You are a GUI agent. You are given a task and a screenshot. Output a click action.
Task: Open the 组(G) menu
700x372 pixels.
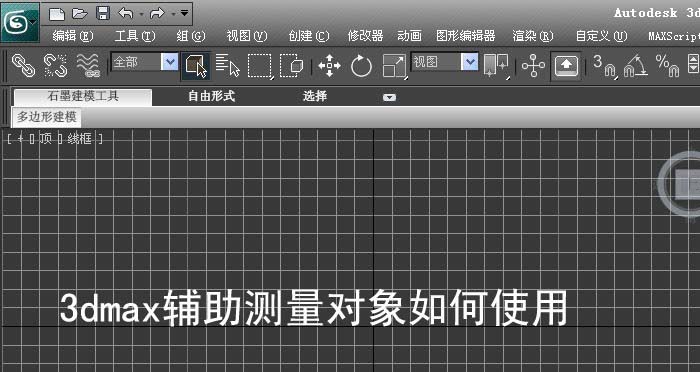click(x=191, y=36)
